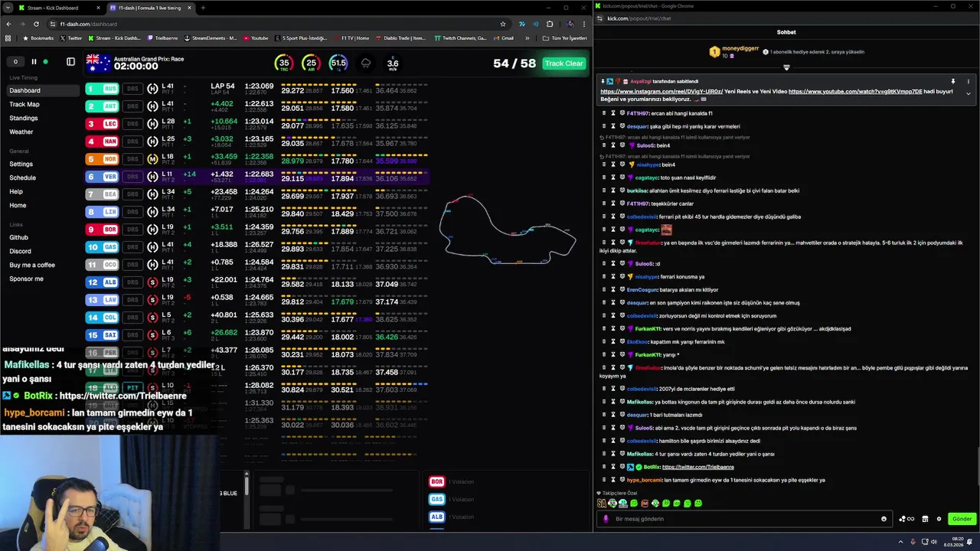Select the RUS driver tag in position 1
Image resolution: width=980 pixels, height=551 pixels.
pyautogui.click(x=102, y=89)
